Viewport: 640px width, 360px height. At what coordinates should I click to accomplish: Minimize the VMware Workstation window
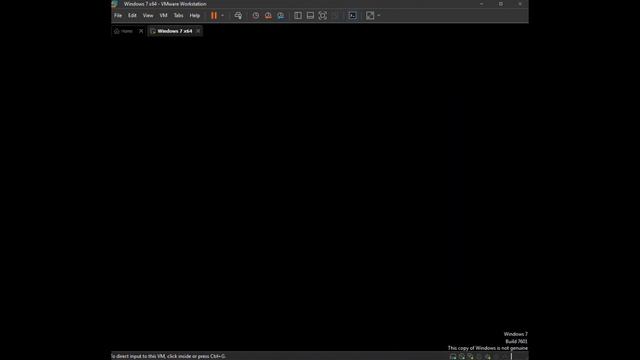(482, 4)
